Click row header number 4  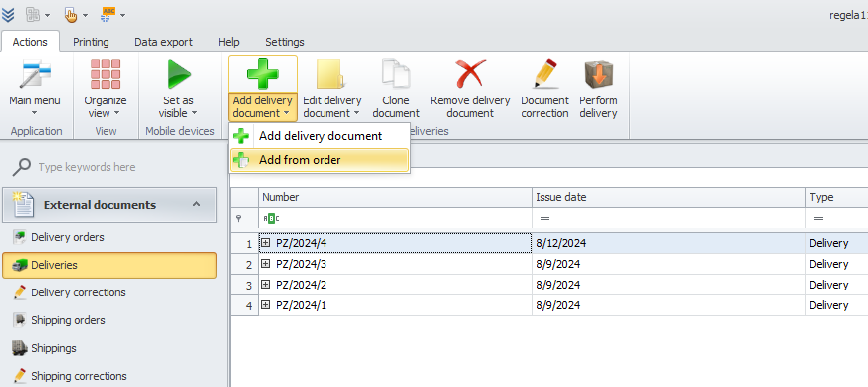(244, 305)
